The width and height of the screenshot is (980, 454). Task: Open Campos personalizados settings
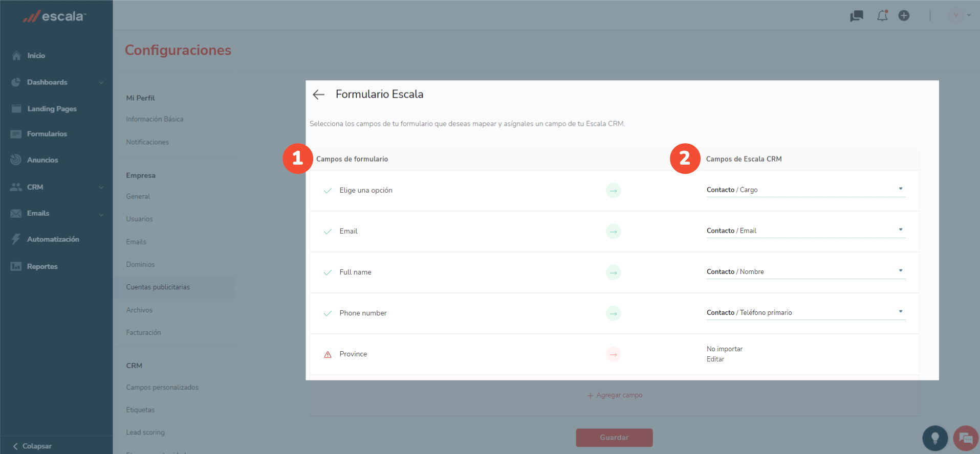162,388
